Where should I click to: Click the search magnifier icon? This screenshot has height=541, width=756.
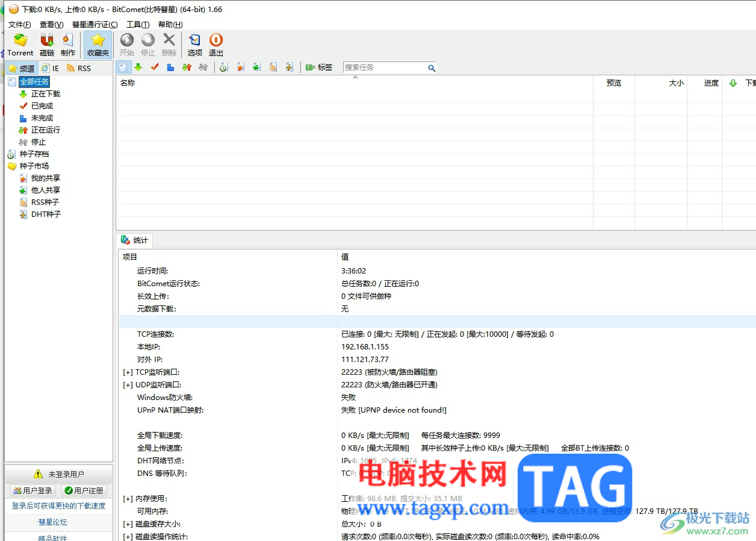[432, 68]
